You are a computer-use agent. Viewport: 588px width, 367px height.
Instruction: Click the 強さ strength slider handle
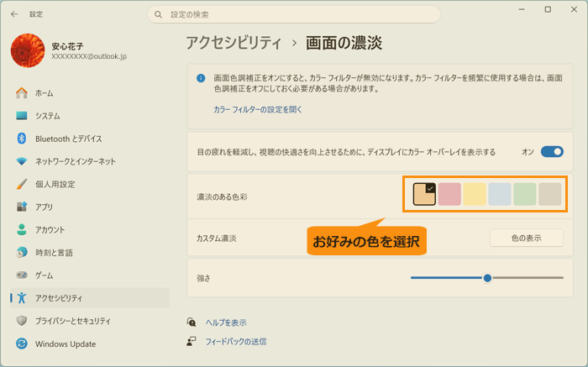(x=487, y=278)
